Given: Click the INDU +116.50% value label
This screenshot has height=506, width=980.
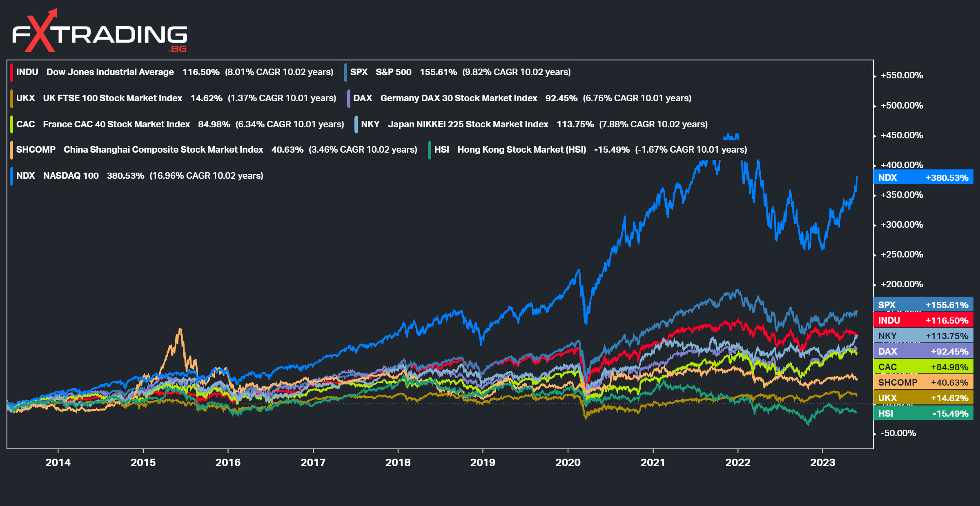Looking at the screenshot, I should (x=924, y=320).
